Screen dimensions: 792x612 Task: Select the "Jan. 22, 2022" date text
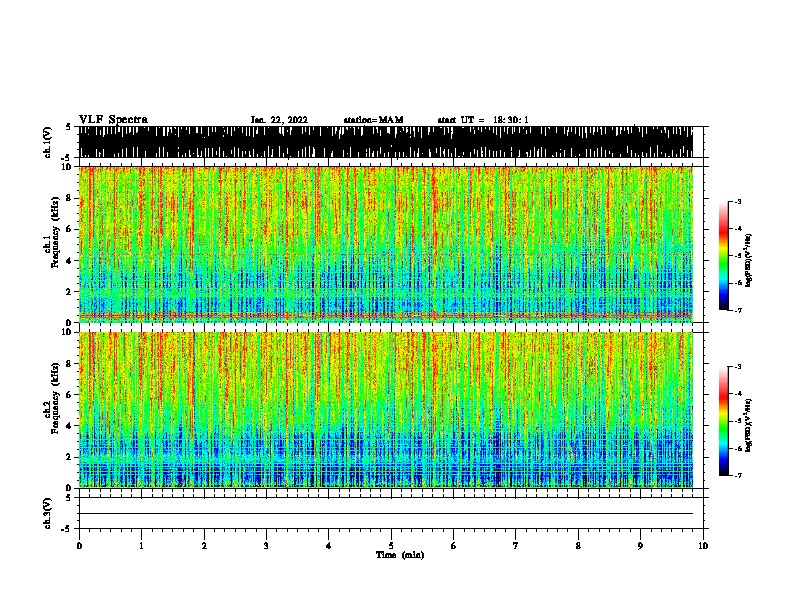click(x=279, y=120)
